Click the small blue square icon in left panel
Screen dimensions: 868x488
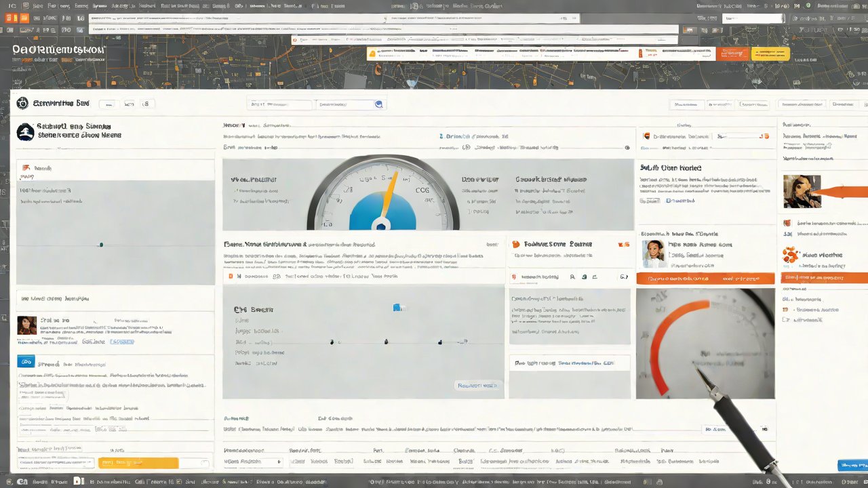(x=25, y=361)
